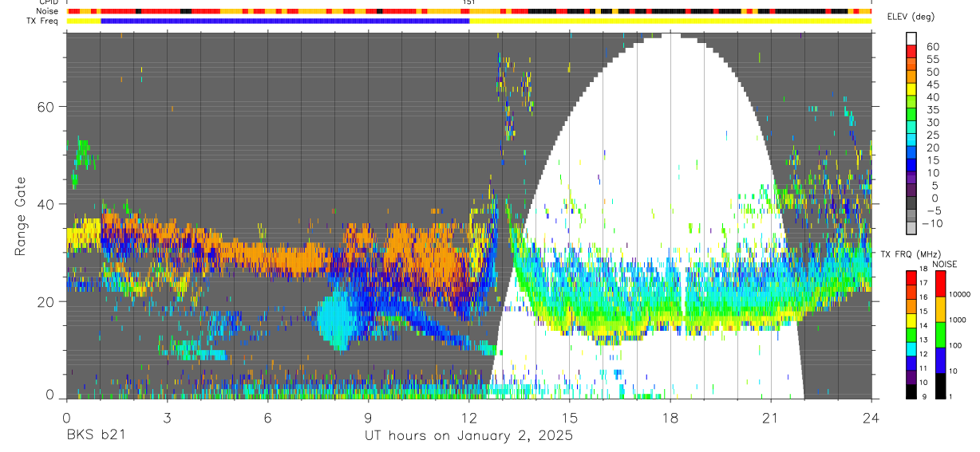The width and height of the screenshot is (980, 452).
Task: Click the 12 tick on UT hours axis
Action: point(468,418)
